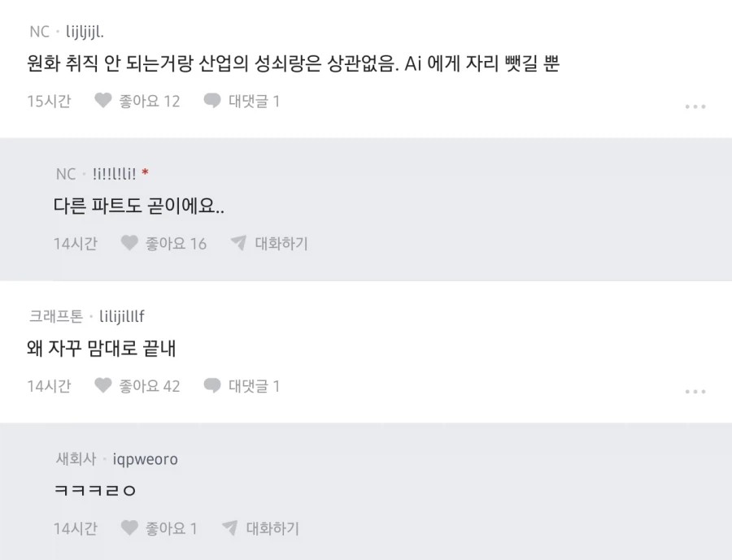Click the 새회사 company label
This screenshot has height=560, width=732.
(x=76, y=458)
